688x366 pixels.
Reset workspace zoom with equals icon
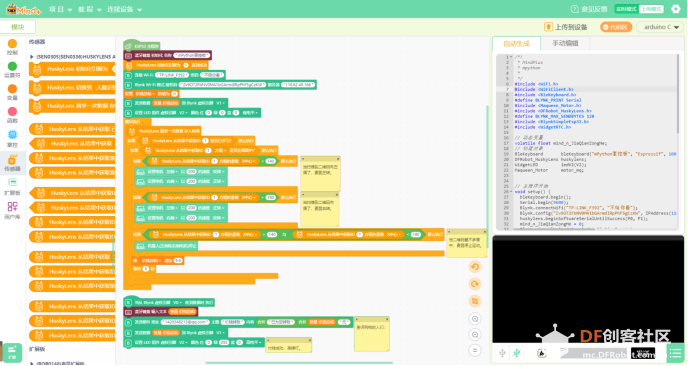point(475,350)
